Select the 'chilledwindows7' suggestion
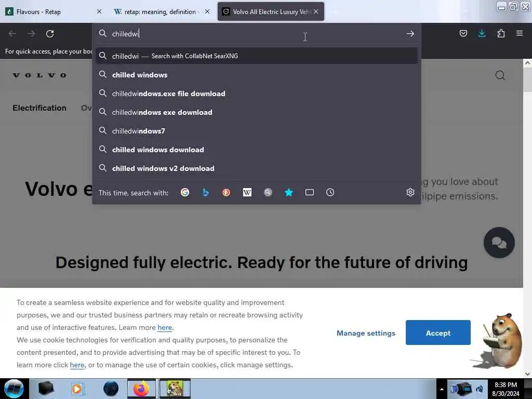The width and height of the screenshot is (532, 399). pyautogui.click(x=257, y=130)
